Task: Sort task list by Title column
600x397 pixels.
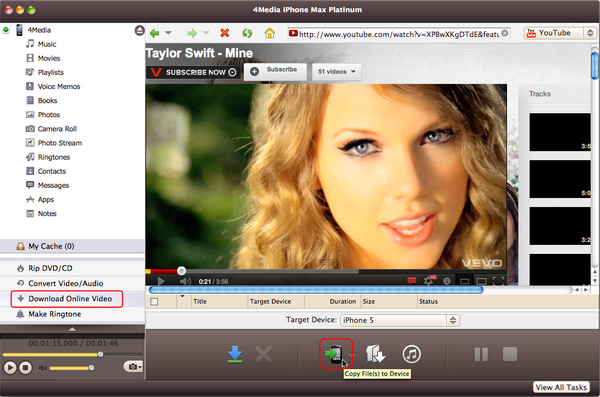Action: [x=219, y=302]
